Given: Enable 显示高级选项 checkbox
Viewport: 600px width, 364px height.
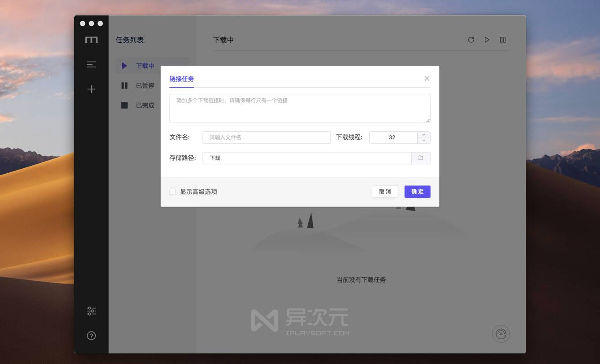Looking at the screenshot, I should tap(172, 192).
